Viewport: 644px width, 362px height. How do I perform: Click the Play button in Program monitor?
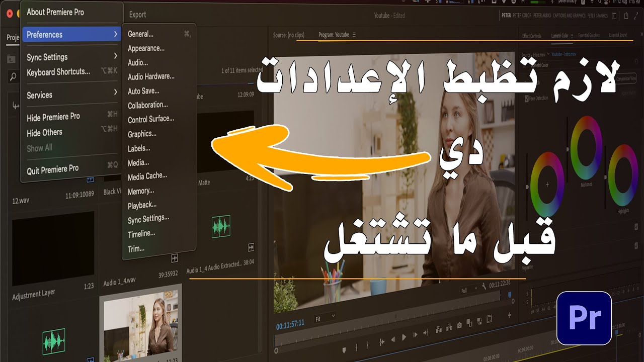click(404, 337)
